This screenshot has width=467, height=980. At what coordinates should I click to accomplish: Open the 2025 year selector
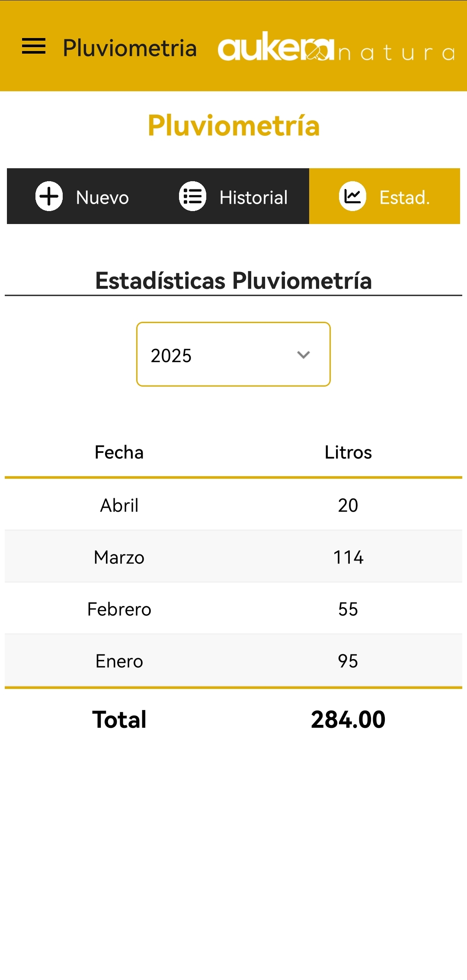click(x=233, y=354)
